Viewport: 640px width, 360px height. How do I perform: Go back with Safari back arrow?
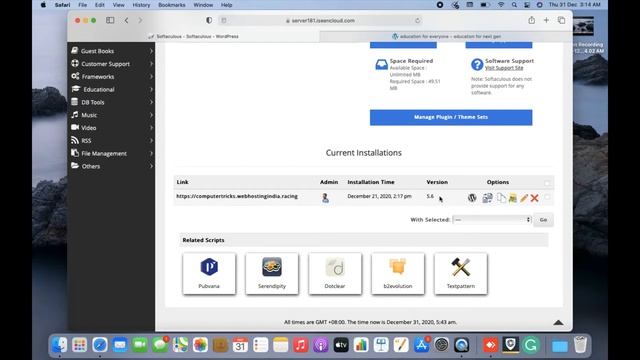[x=127, y=20]
